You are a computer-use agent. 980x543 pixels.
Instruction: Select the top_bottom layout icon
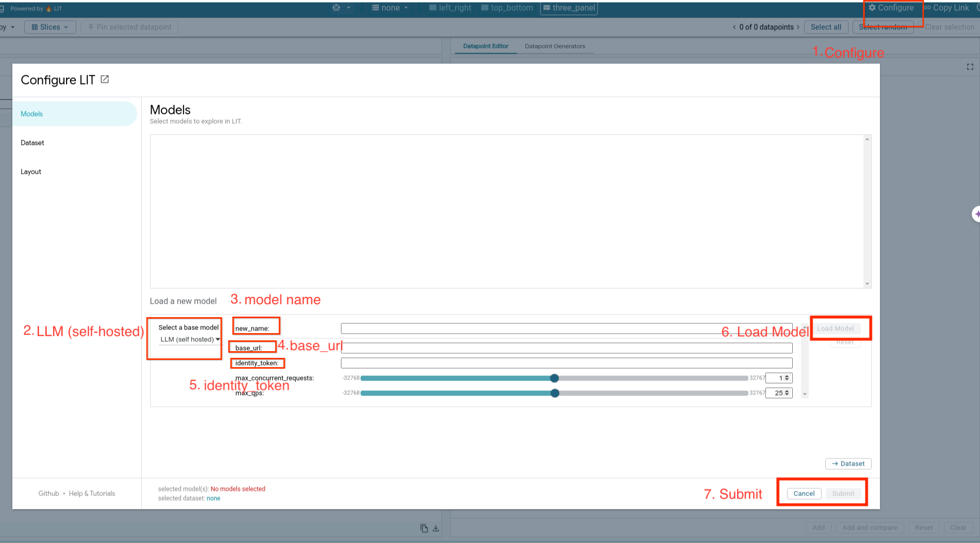tap(485, 8)
